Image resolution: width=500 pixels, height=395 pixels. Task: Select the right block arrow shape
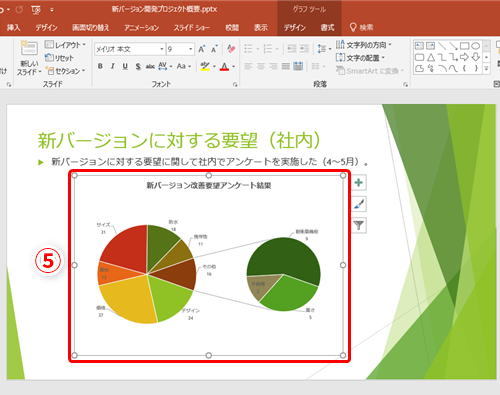coord(464,57)
